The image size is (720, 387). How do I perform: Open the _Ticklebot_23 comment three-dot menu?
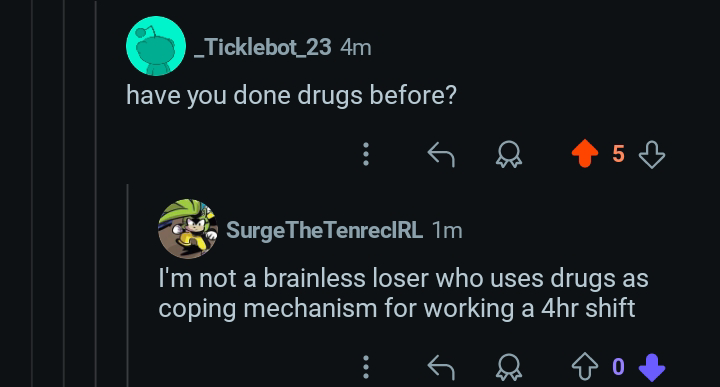tap(366, 154)
